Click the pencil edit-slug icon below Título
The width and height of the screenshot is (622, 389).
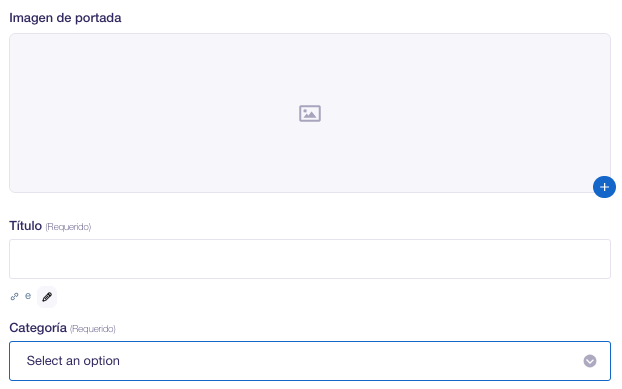[47, 297]
